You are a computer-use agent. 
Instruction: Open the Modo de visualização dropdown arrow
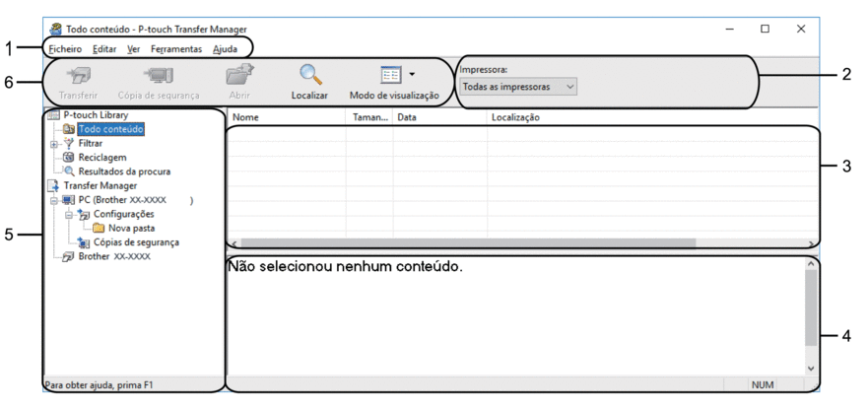(412, 74)
